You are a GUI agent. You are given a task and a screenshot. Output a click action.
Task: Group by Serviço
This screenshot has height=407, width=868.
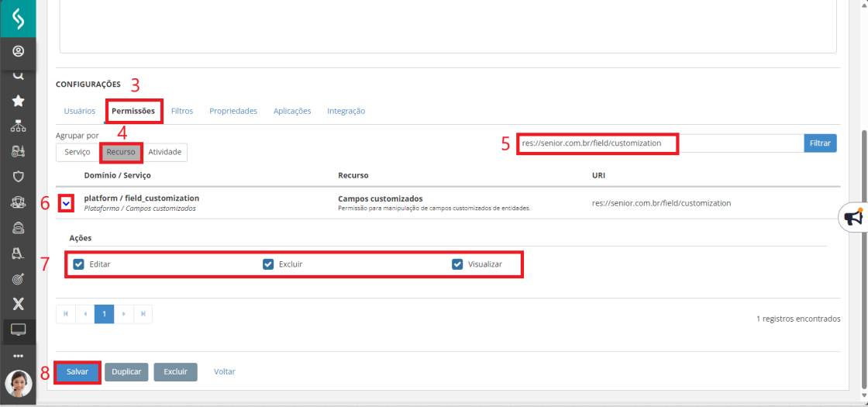(77, 152)
